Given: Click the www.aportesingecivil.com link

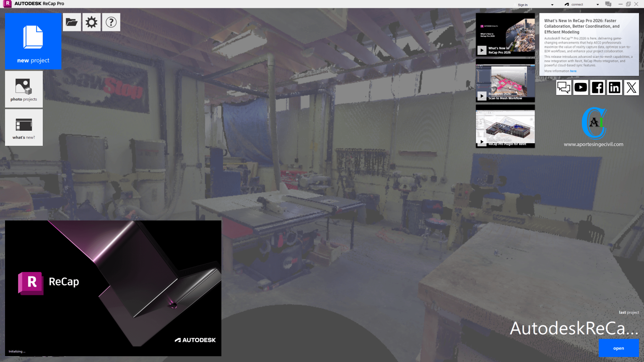Looking at the screenshot, I should (594, 144).
